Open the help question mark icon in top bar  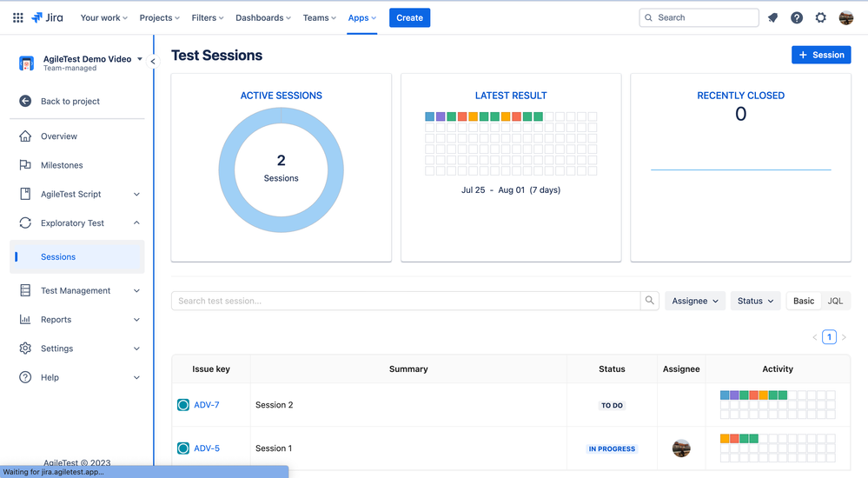pyautogui.click(x=797, y=17)
